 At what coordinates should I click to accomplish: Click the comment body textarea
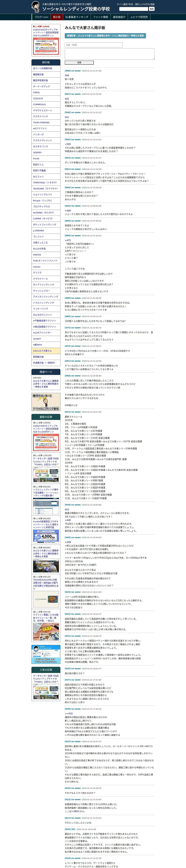pos(110,54)
